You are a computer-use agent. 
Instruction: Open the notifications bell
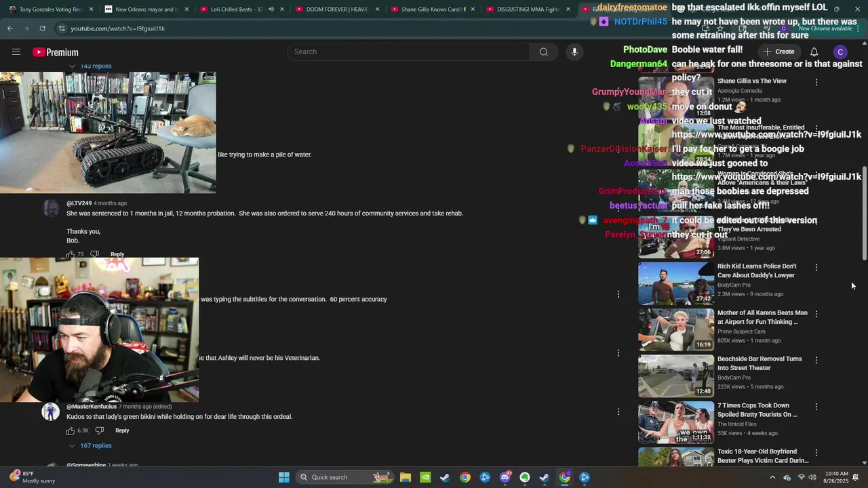(814, 52)
